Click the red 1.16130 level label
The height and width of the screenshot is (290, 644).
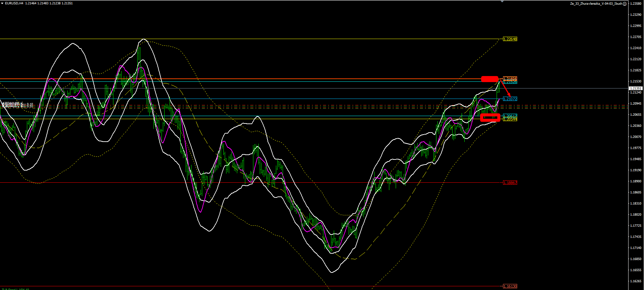[510, 286]
